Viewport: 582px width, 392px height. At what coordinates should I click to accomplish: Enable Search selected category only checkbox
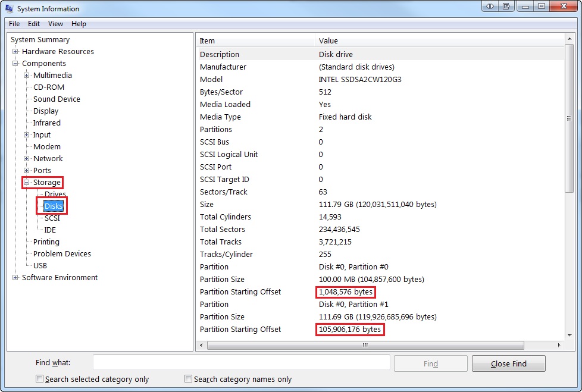39,379
